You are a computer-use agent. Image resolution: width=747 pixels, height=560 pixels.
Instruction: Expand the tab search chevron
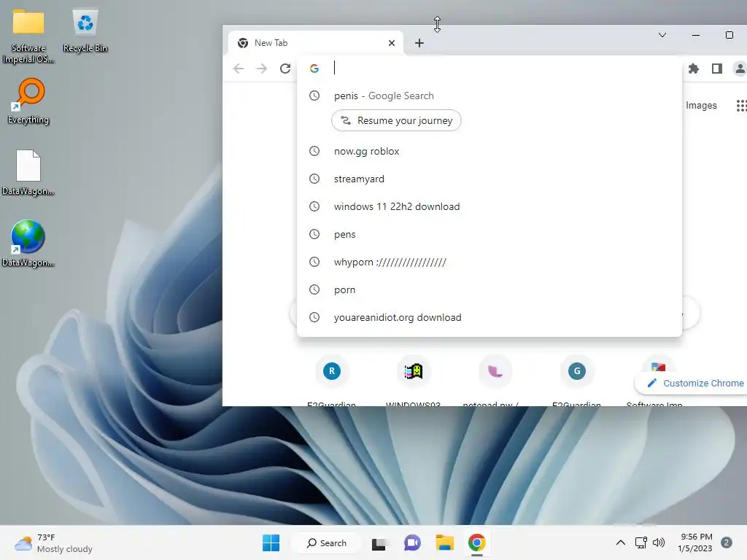coord(662,35)
